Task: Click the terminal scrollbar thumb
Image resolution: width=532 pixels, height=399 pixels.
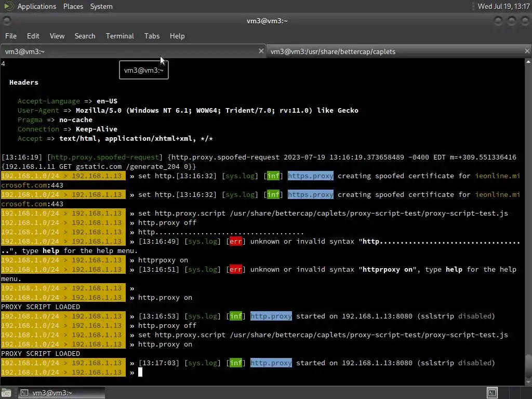Action: coord(528,366)
